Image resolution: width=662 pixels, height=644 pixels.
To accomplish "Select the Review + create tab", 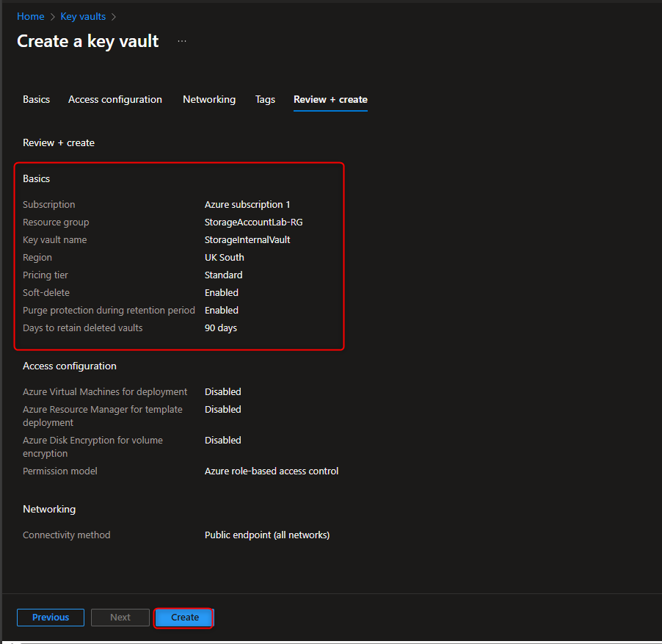I will pos(330,99).
